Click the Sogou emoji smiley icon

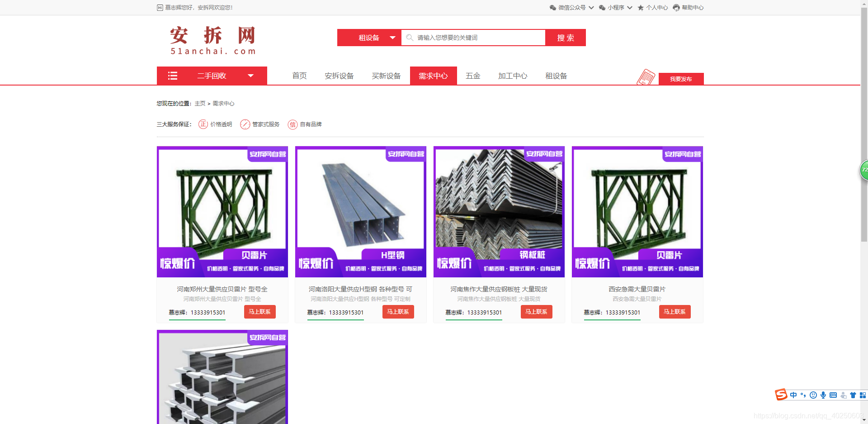813,395
